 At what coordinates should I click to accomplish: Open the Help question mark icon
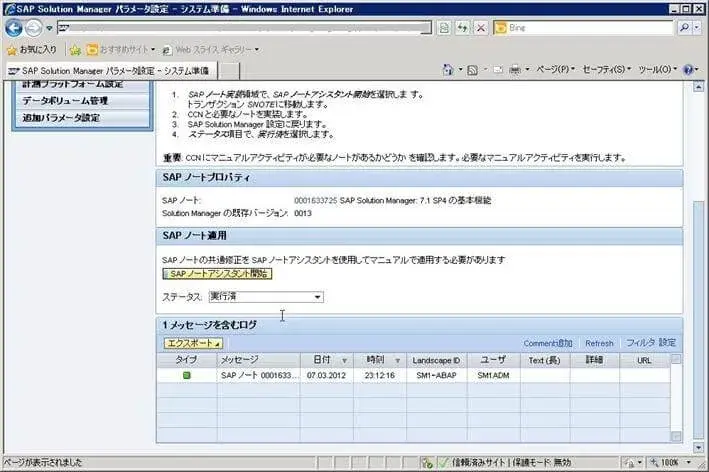[x=688, y=70]
